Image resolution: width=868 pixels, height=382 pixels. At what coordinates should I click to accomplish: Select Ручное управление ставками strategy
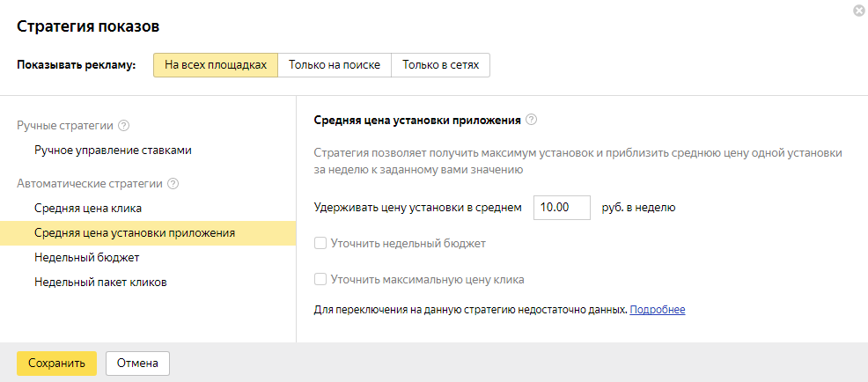click(x=113, y=151)
